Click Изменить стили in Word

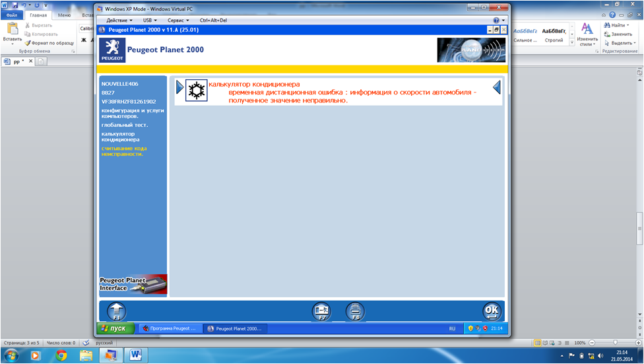587,34
